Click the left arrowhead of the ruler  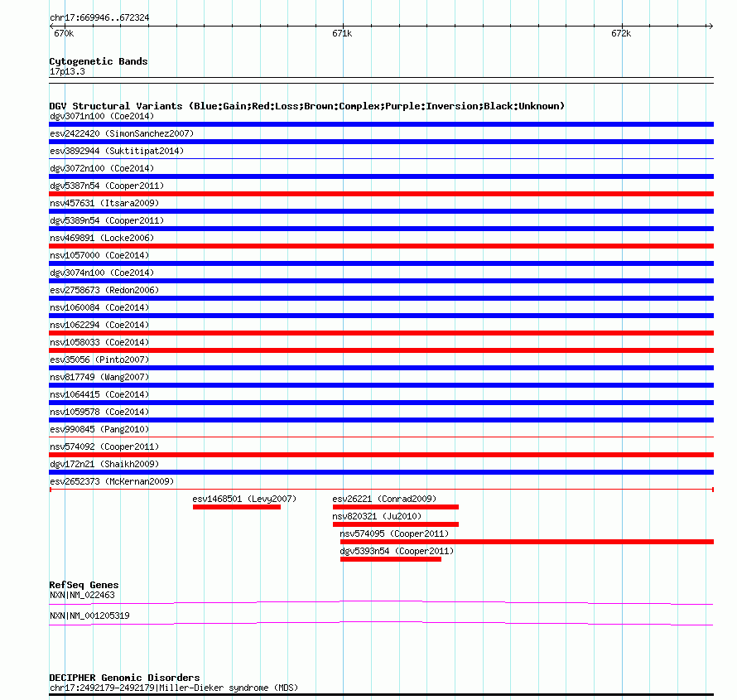(x=51, y=26)
